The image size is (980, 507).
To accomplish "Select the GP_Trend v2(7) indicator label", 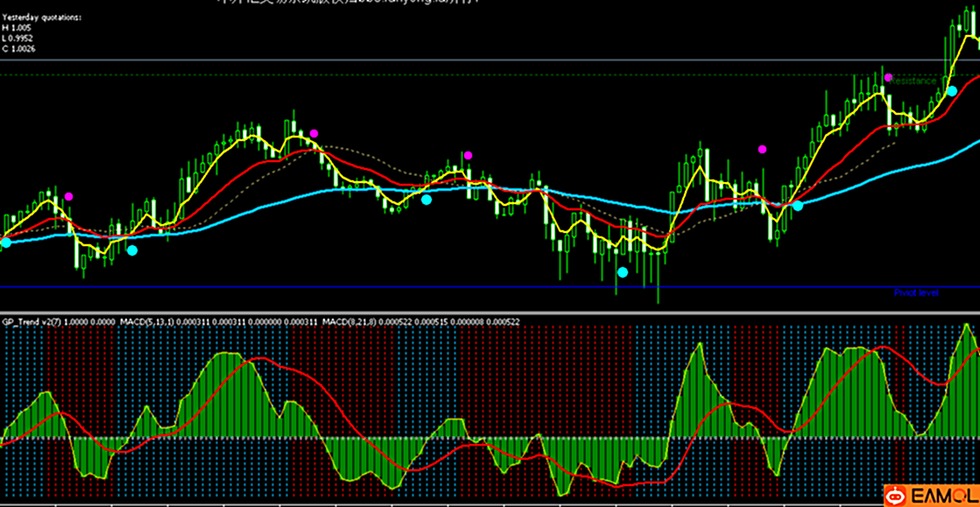I will pyautogui.click(x=32, y=322).
